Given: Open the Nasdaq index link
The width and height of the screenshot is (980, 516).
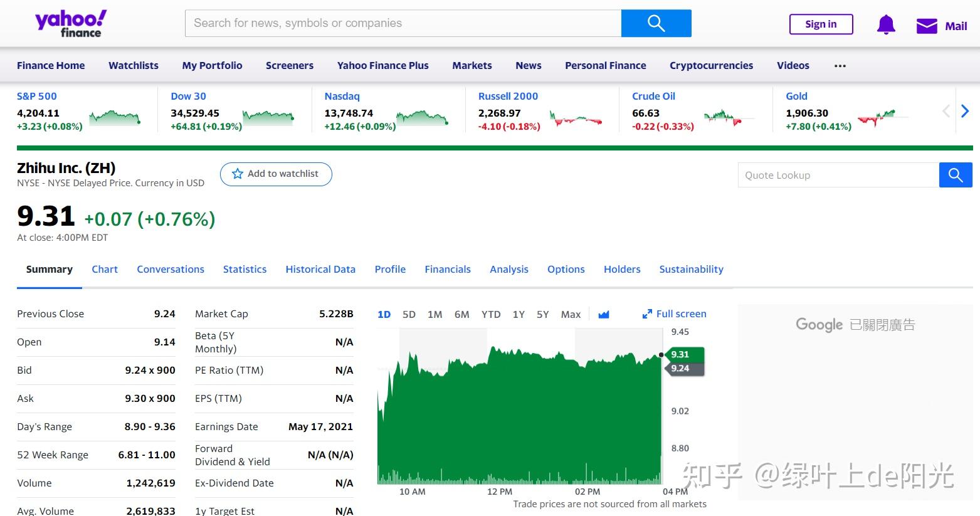Looking at the screenshot, I should [x=342, y=96].
